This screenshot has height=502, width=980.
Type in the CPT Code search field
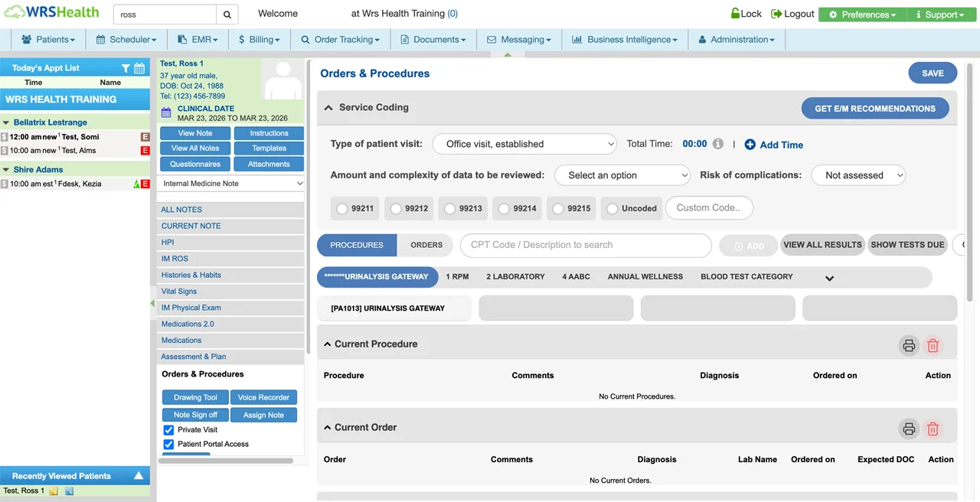pos(585,245)
